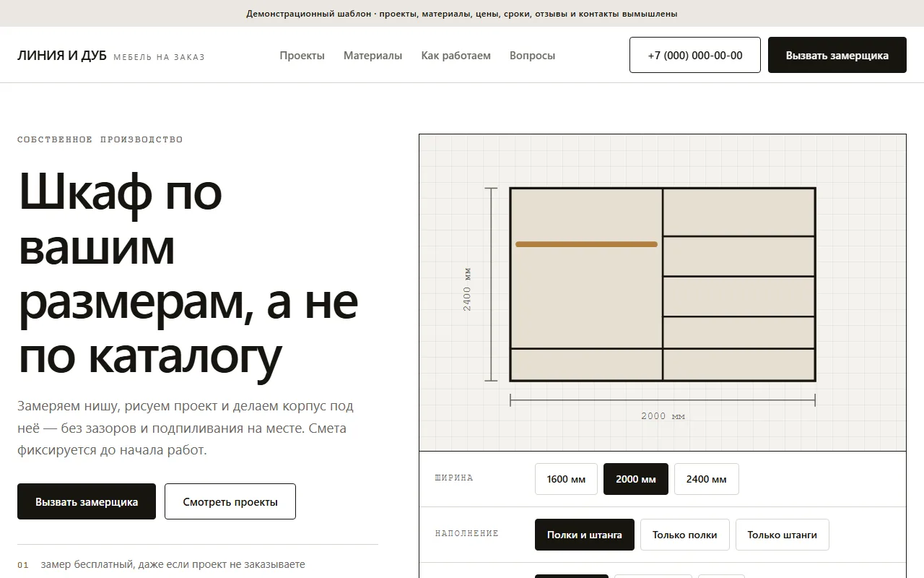Select Полки и штанга filling option
The height and width of the screenshot is (578, 924).
(585, 535)
